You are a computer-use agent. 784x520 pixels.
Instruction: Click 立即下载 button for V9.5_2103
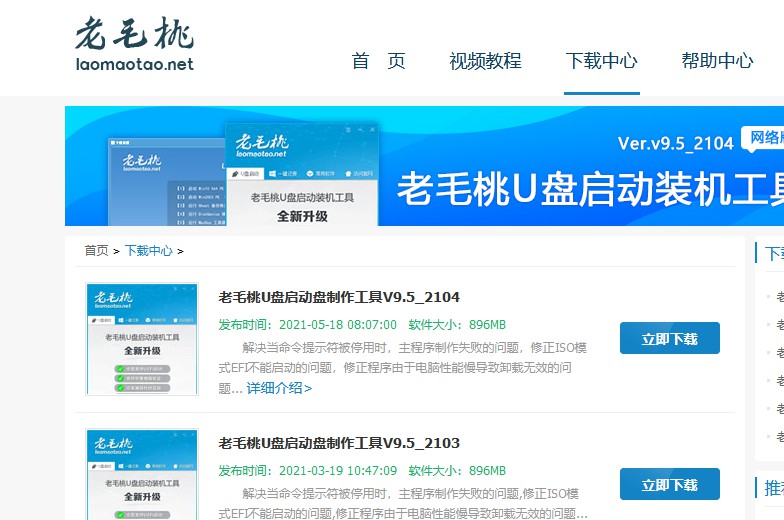(x=670, y=484)
